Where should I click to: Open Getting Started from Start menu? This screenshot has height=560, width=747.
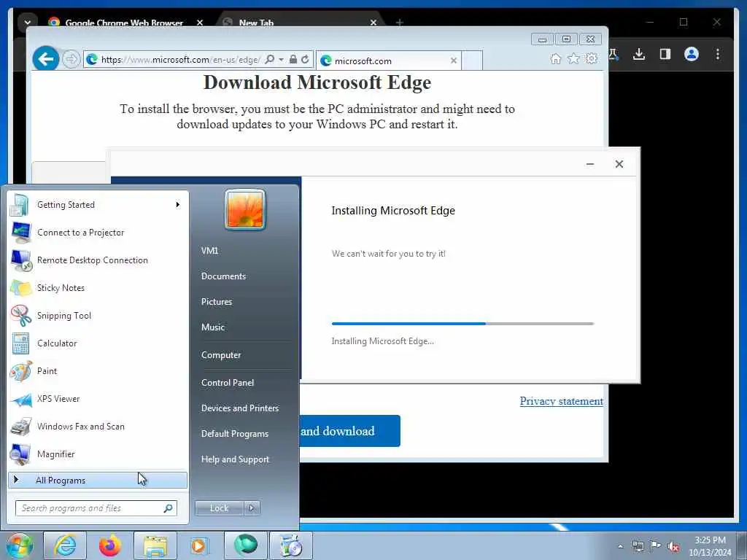point(98,205)
